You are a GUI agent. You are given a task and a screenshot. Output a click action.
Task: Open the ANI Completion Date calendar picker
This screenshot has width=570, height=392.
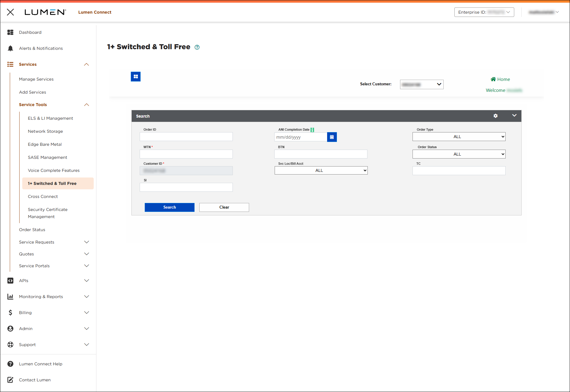(332, 137)
